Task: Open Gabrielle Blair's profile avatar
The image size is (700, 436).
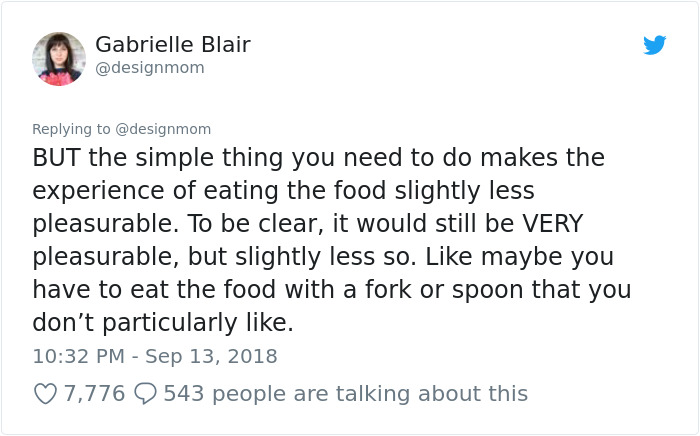Action: [x=59, y=58]
